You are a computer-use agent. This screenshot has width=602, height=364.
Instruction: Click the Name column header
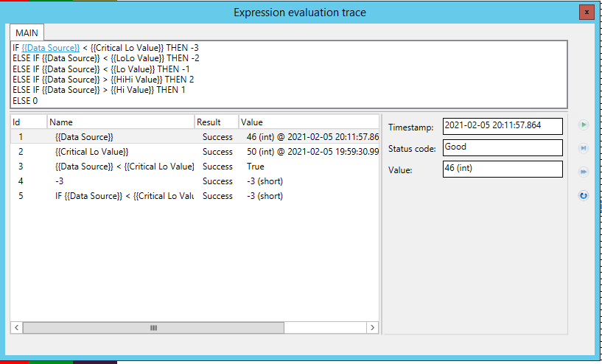(x=120, y=122)
